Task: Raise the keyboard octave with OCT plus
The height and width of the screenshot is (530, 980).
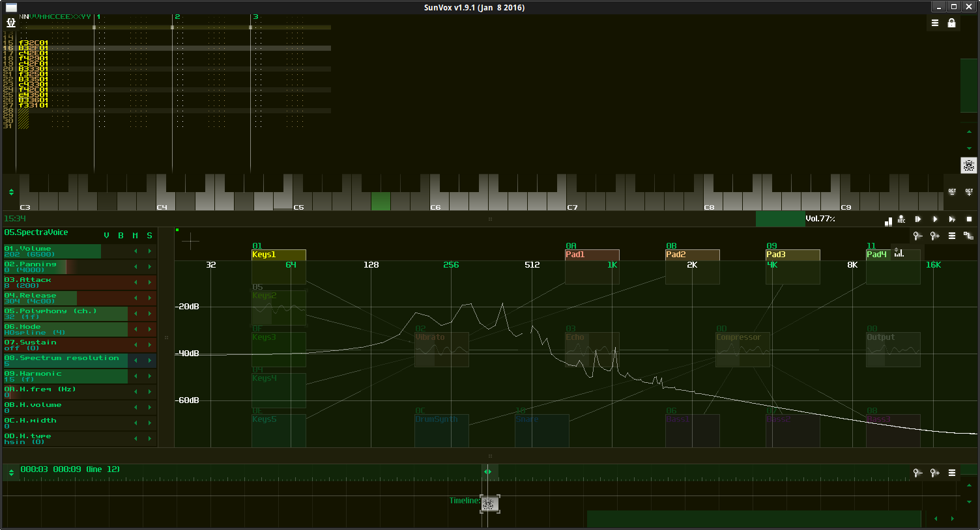Action: [x=969, y=191]
